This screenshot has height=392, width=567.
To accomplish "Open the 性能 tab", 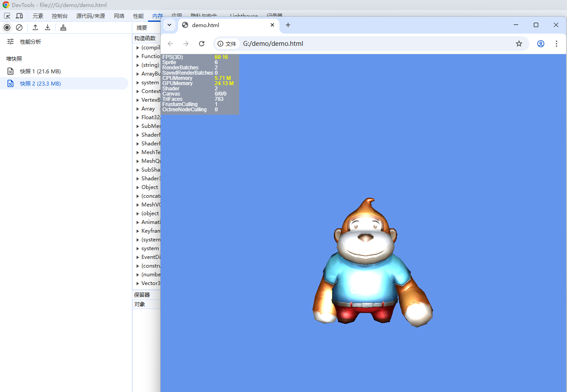I will (x=138, y=16).
